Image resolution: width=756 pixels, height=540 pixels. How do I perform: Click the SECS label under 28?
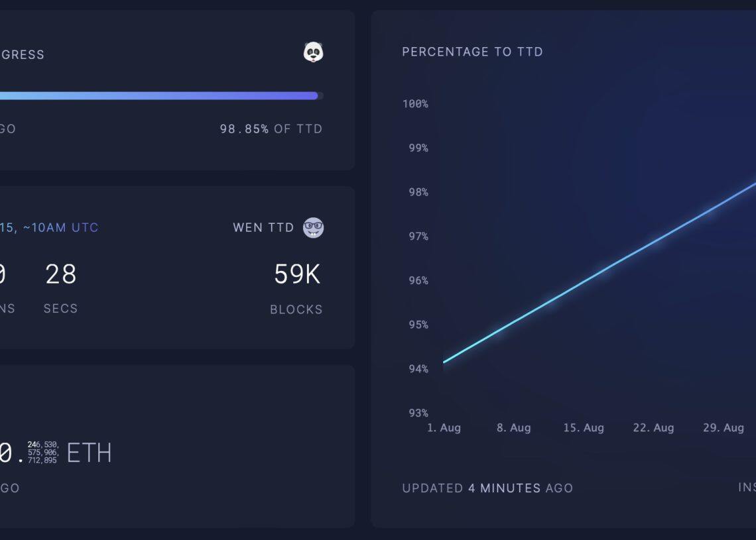pyautogui.click(x=61, y=309)
